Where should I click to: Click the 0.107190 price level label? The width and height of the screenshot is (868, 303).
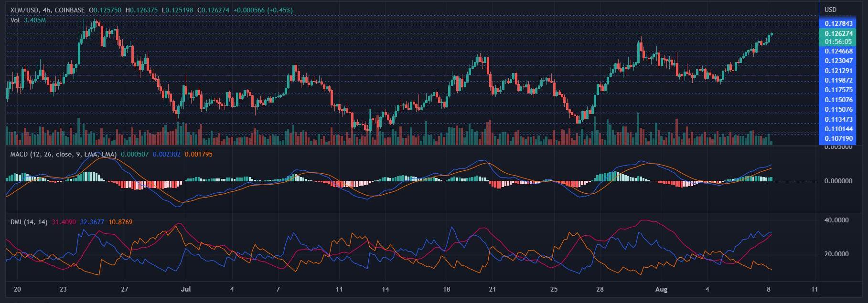point(838,138)
